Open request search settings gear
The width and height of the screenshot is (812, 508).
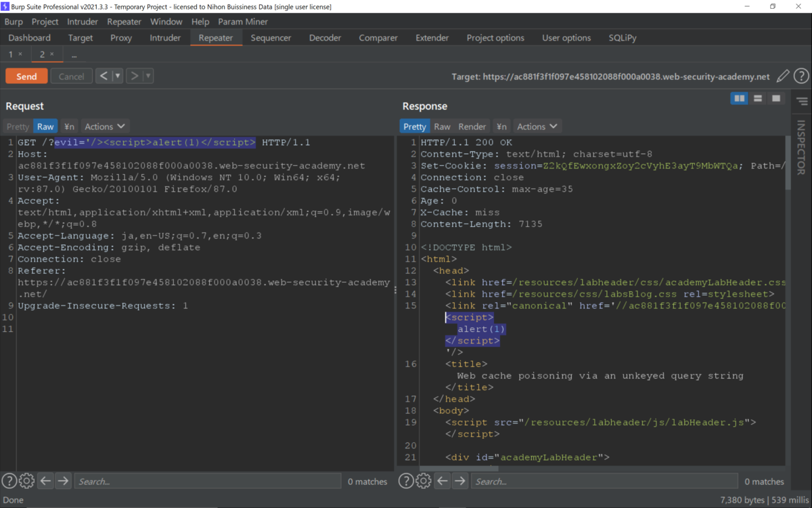coord(26,481)
